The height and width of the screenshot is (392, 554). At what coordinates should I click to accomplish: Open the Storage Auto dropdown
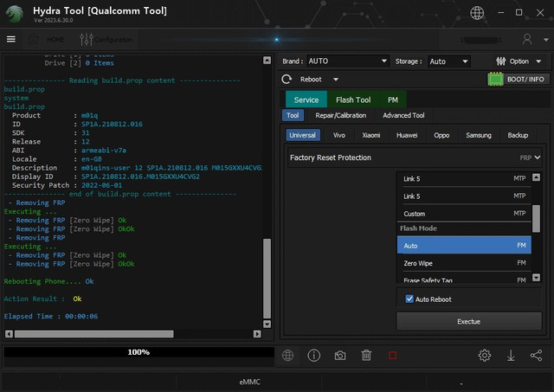click(x=449, y=61)
